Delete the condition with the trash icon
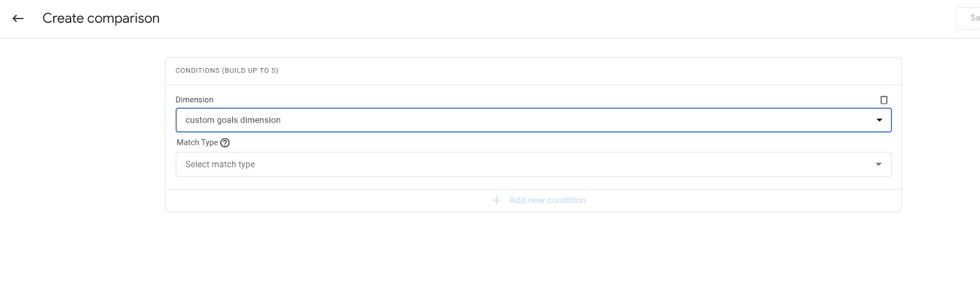This screenshot has height=306, width=980. tap(884, 100)
